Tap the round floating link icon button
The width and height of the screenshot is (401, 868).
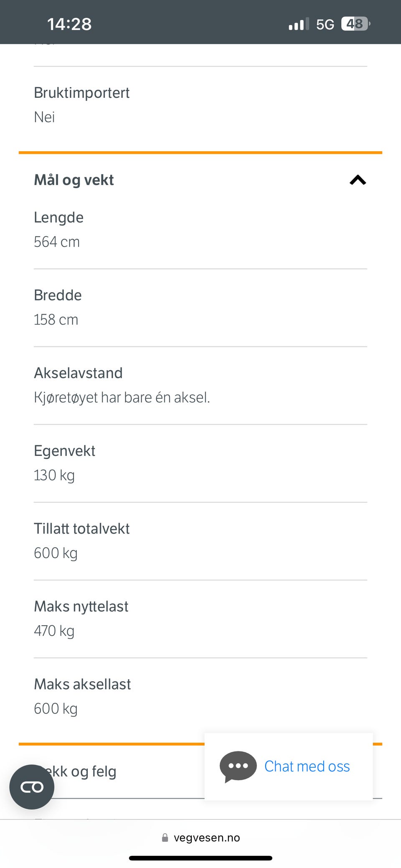[32, 787]
